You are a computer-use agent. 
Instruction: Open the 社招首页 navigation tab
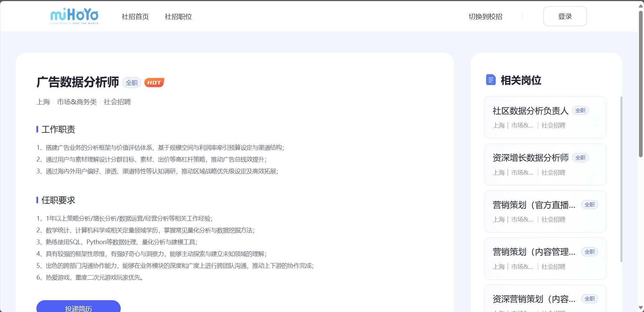[135, 17]
